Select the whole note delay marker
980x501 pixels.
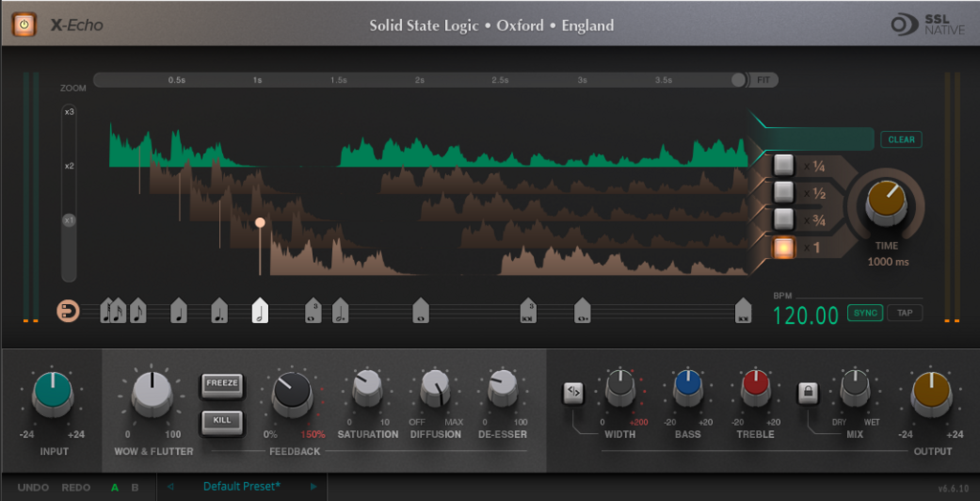point(421,311)
